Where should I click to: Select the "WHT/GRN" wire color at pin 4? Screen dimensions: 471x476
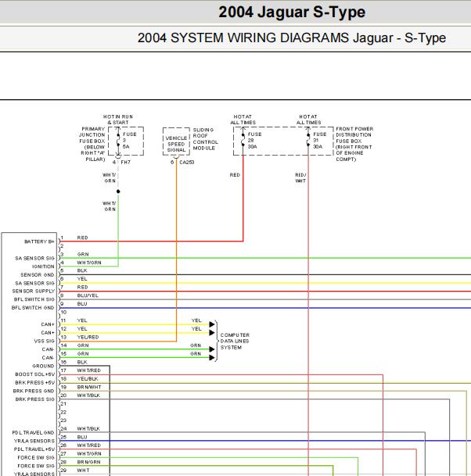point(89,263)
